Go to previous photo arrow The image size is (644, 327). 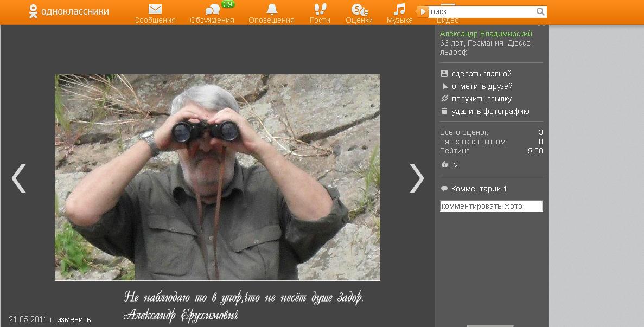19,178
